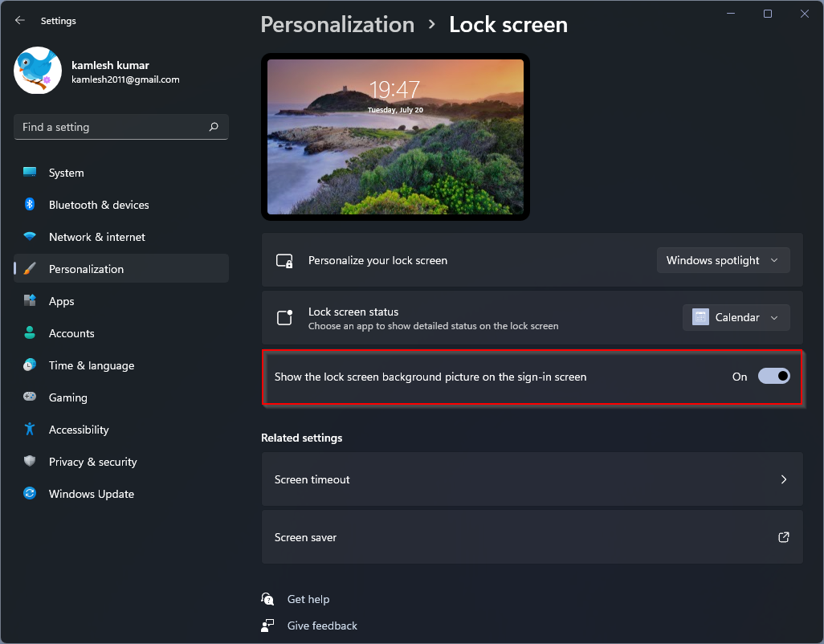Open Gaming settings
This screenshot has height=644, width=824.
tap(121, 397)
